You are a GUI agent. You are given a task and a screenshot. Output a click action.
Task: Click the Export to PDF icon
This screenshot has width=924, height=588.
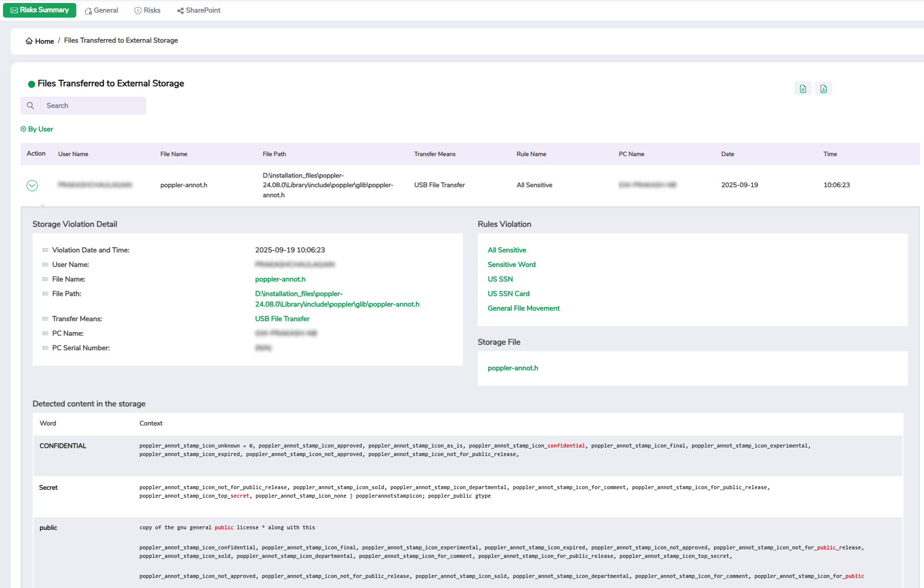(x=823, y=89)
